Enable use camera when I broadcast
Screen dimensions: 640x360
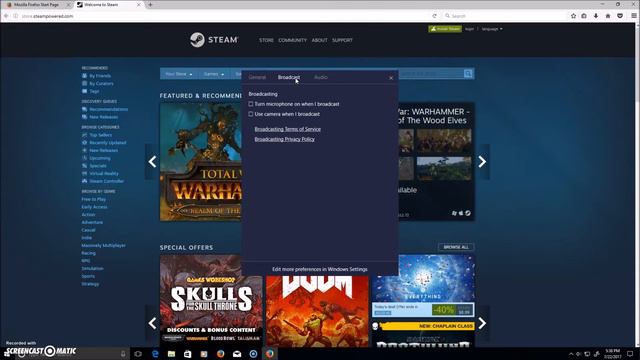coord(251,114)
